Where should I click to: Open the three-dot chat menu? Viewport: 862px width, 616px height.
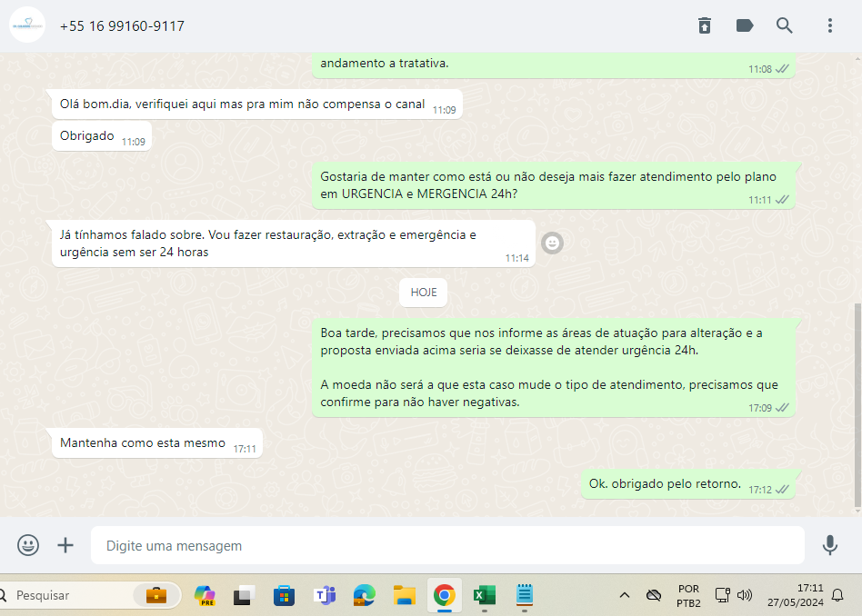click(830, 25)
